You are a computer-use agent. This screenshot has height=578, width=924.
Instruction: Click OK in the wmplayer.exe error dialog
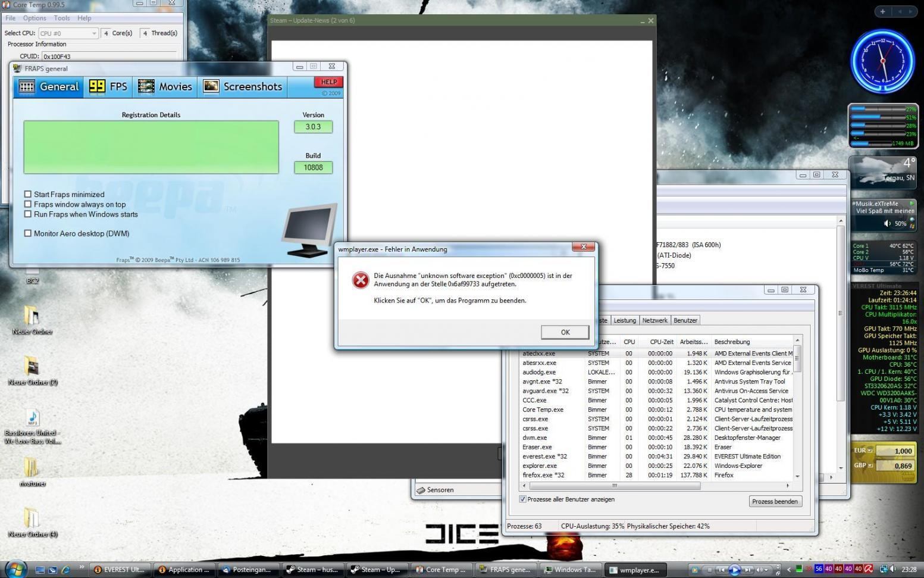[x=565, y=332]
